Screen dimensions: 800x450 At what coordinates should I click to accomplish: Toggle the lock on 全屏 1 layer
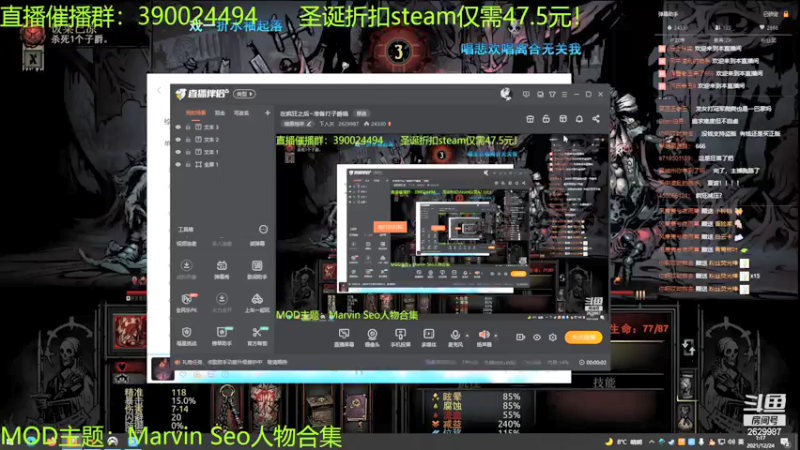point(188,164)
